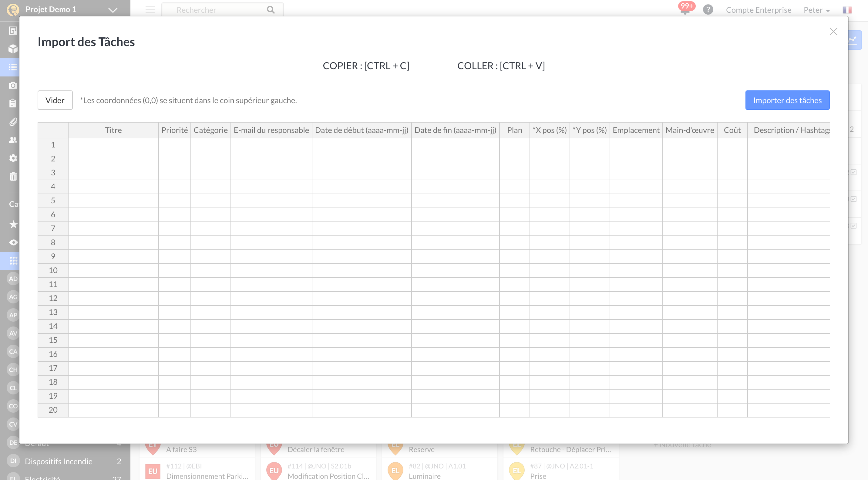Select the Emplacement column header
This screenshot has height=480, width=868.
pos(636,130)
